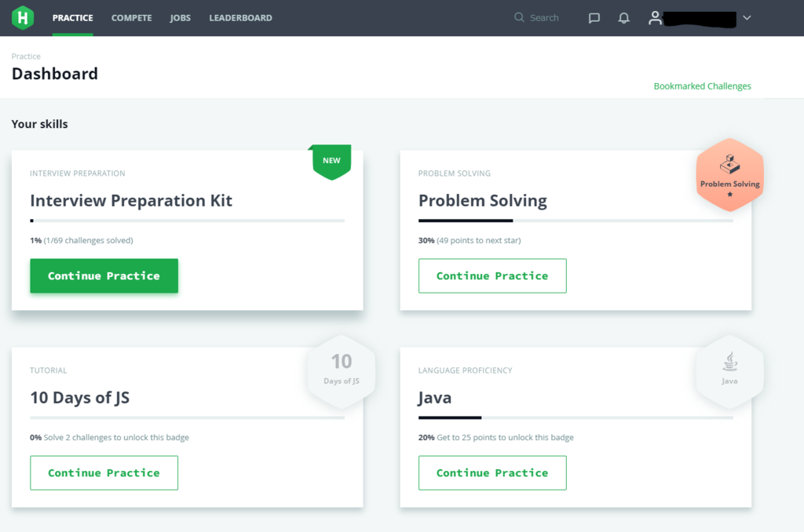Open the Practice tab
This screenshot has width=804, height=532.
(73, 18)
